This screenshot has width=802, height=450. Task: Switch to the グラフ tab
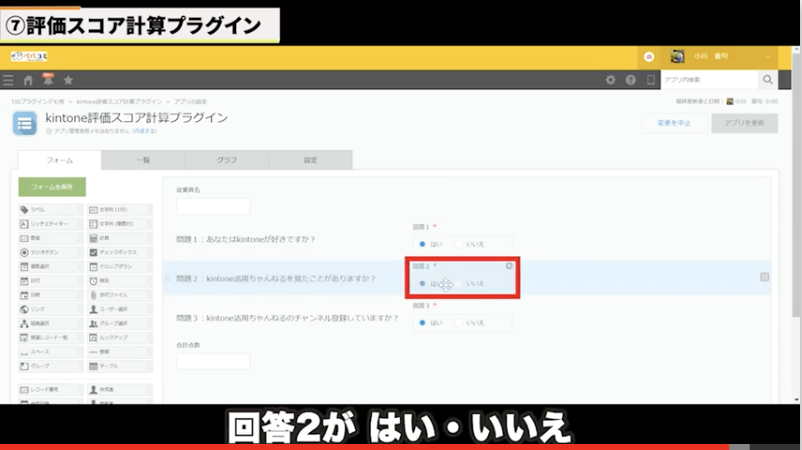pyautogui.click(x=227, y=160)
